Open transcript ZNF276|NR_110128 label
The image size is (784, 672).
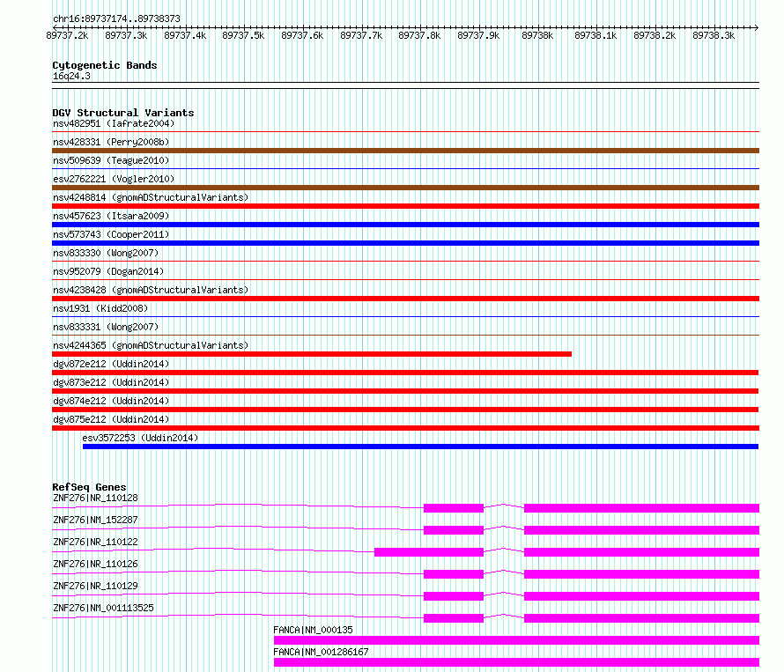tap(95, 498)
